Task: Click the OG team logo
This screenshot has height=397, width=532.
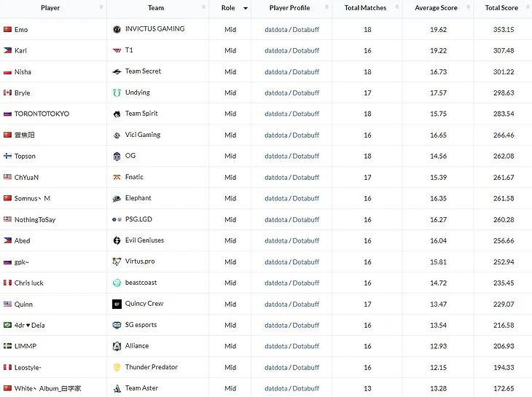Action: [x=117, y=156]
